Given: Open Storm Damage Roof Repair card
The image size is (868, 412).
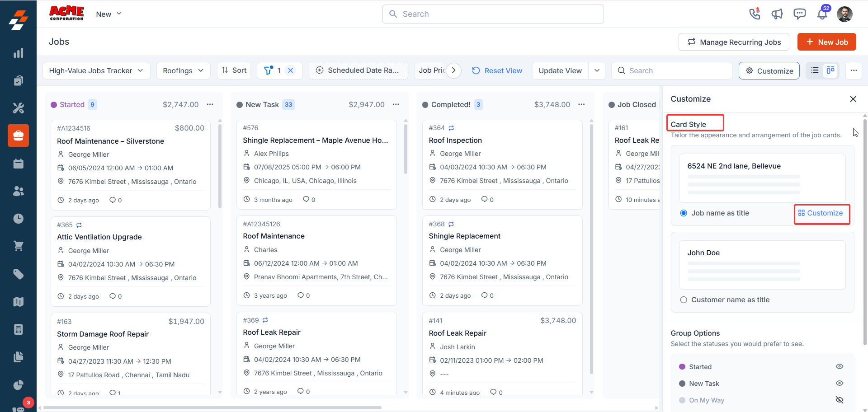Looking at the screenshot, I should click(x=131, y=355).
